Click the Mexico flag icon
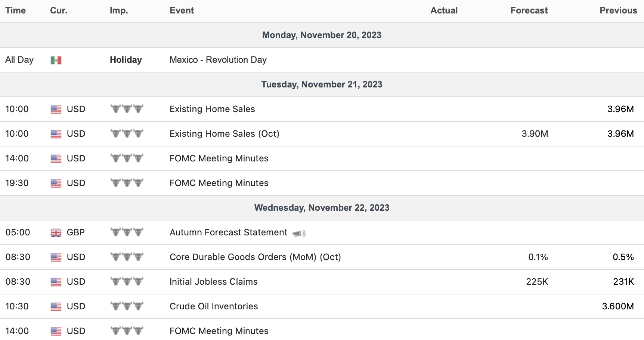The width and height of the screenshot is (644, 340). (x=56, y=60)
